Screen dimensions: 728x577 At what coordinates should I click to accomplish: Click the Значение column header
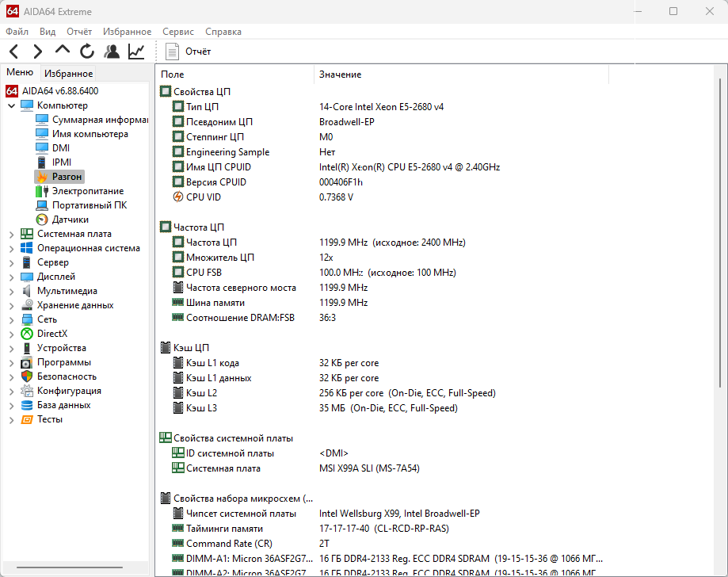(340, 75)
